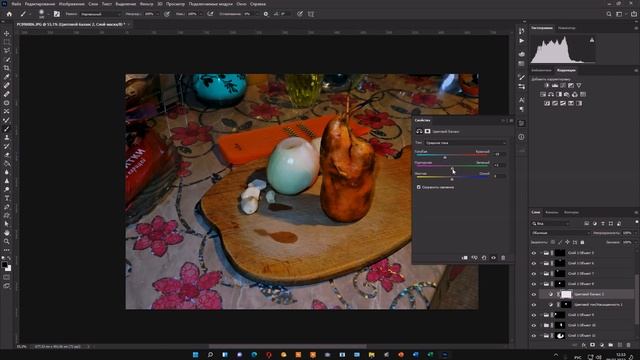Click the Color Balance 2 mask thumbnail
Screen dimensions: 640x360
coord(566,294)
